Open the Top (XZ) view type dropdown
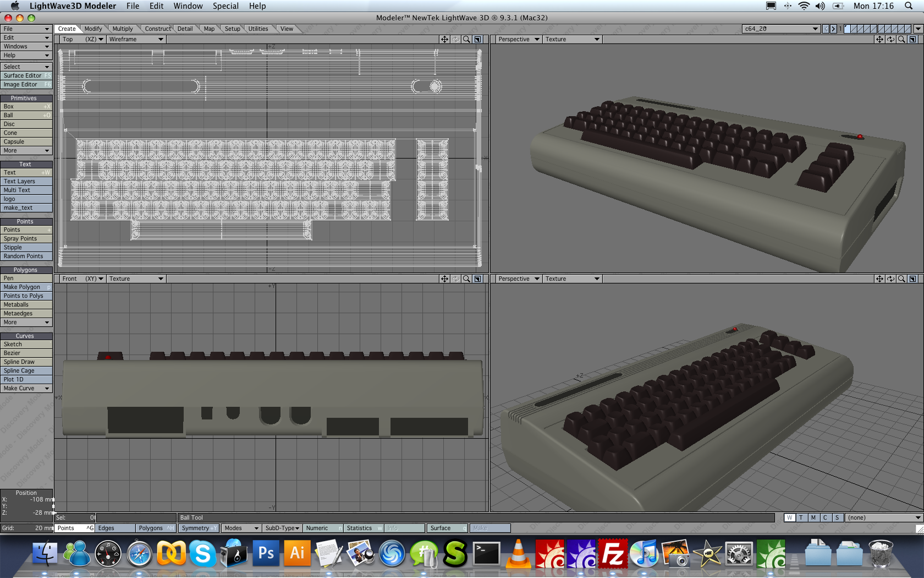Image resolution: width=924 pixels, height=578 pixels. [82, 39]
